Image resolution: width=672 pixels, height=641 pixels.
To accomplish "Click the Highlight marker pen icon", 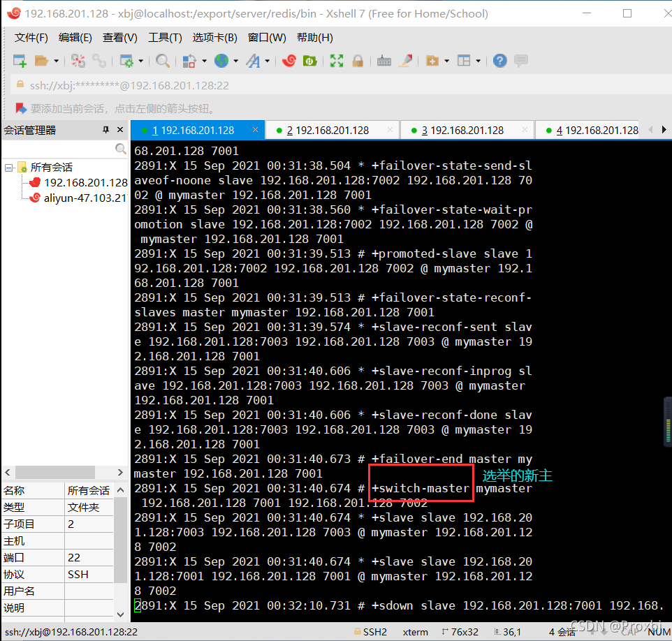I will tap(405, 61).
